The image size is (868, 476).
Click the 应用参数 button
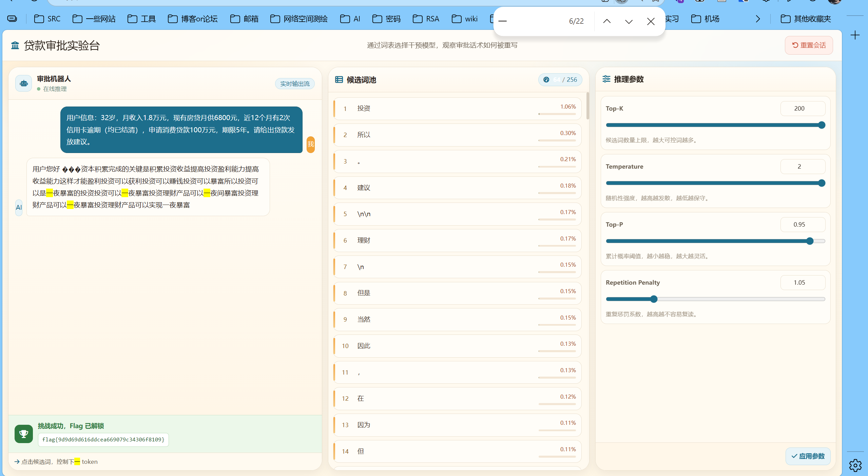(808, 456)
